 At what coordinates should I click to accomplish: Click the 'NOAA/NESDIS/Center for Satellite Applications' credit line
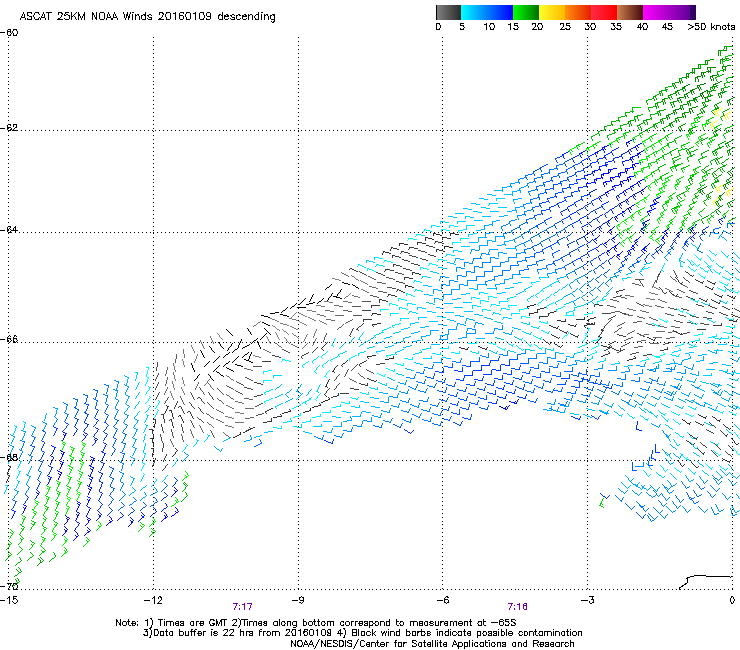(432, 644)
